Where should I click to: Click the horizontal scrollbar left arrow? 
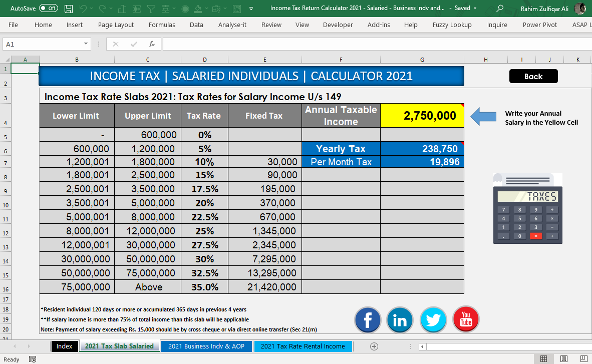(423, 346)
